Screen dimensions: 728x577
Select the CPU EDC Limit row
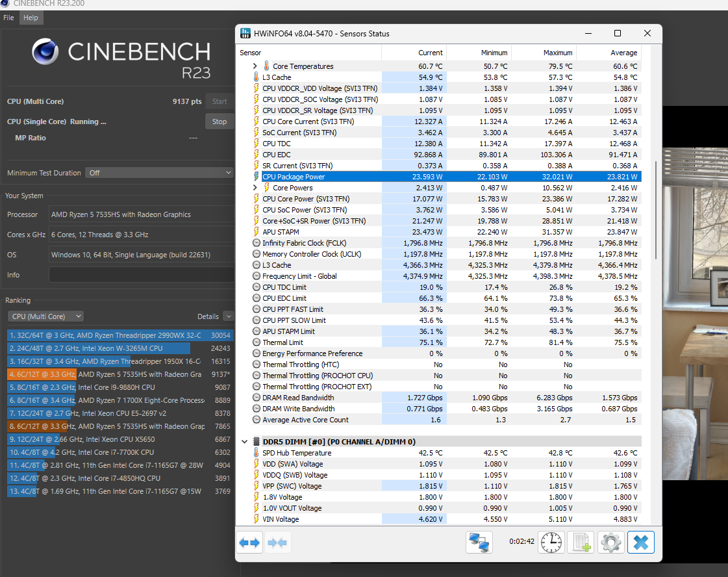point(446,298)
